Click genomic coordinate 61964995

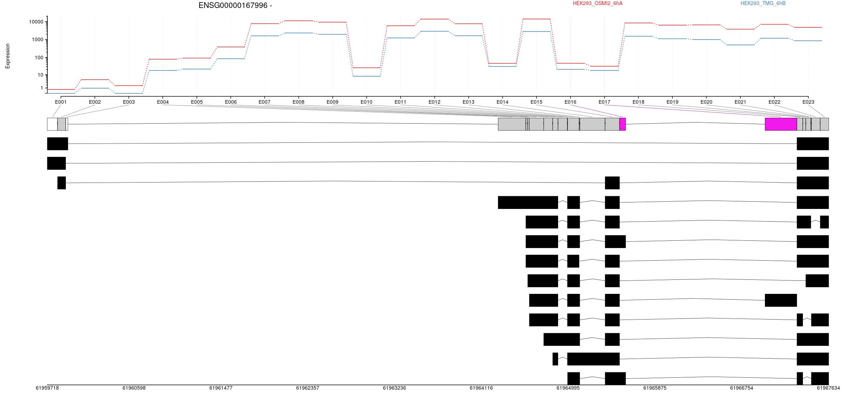click(x=568, y=388)
